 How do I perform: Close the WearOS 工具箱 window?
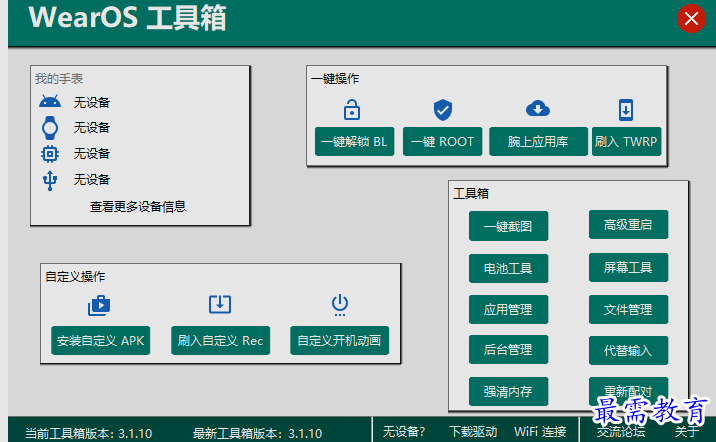pyautogui.click(x=691, y=19)
